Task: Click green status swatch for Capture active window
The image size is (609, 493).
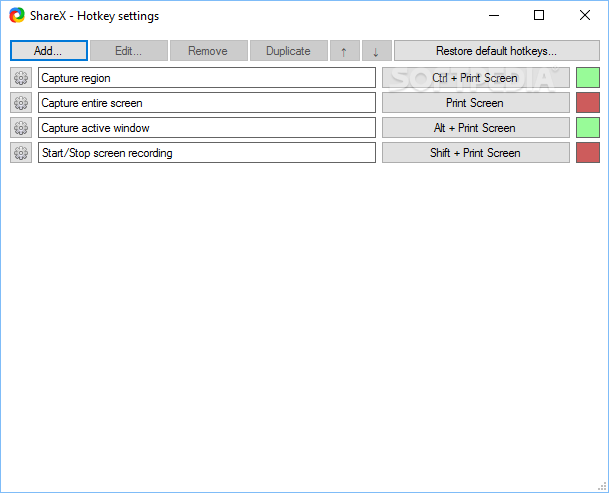Action: 588,128
